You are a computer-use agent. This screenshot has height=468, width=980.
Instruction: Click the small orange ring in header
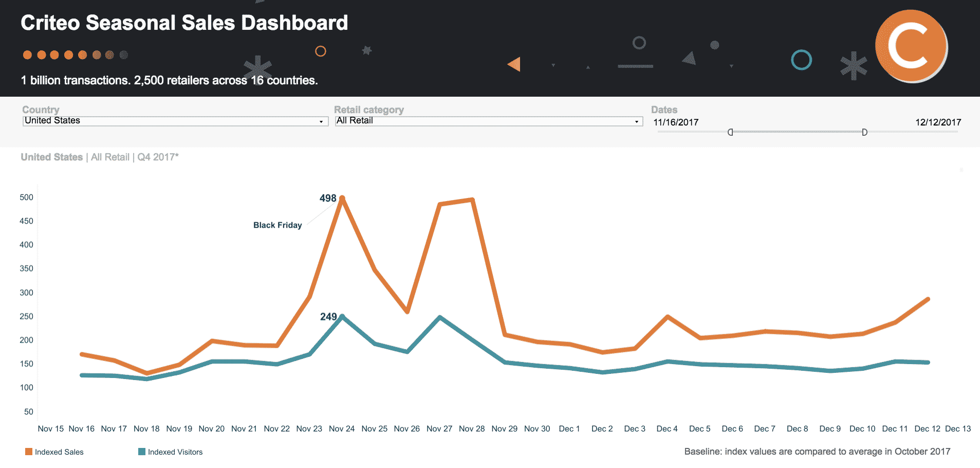click(321, 51)
